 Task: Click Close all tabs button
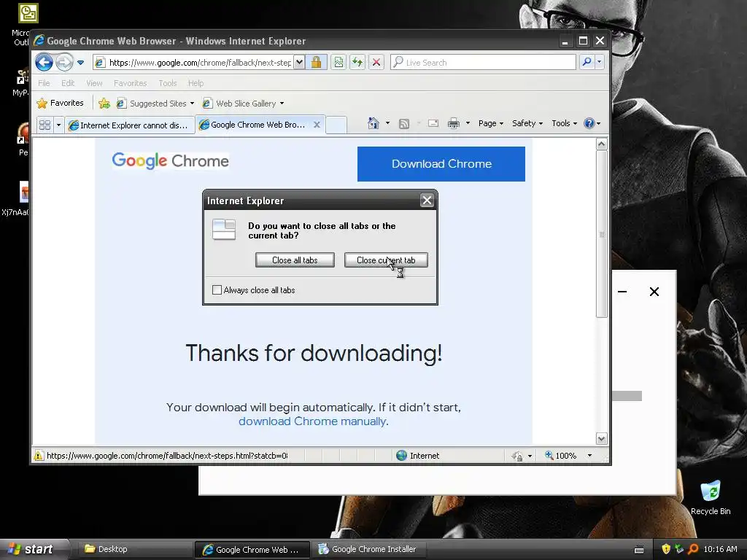click(295, 260)
